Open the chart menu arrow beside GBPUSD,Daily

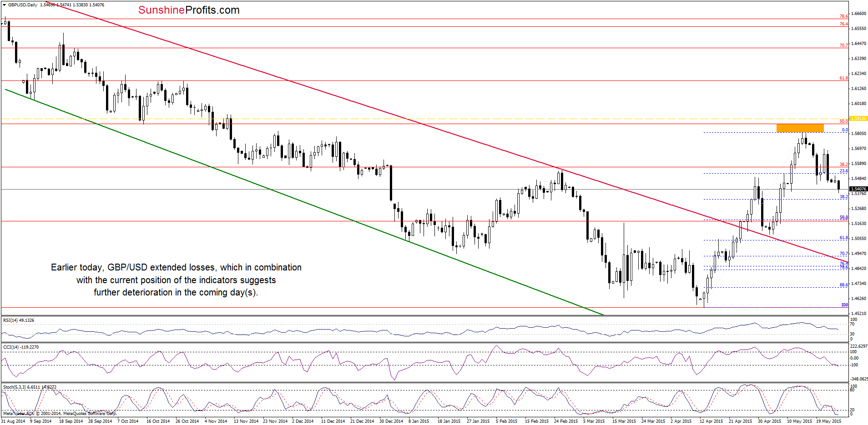[5, 5]
